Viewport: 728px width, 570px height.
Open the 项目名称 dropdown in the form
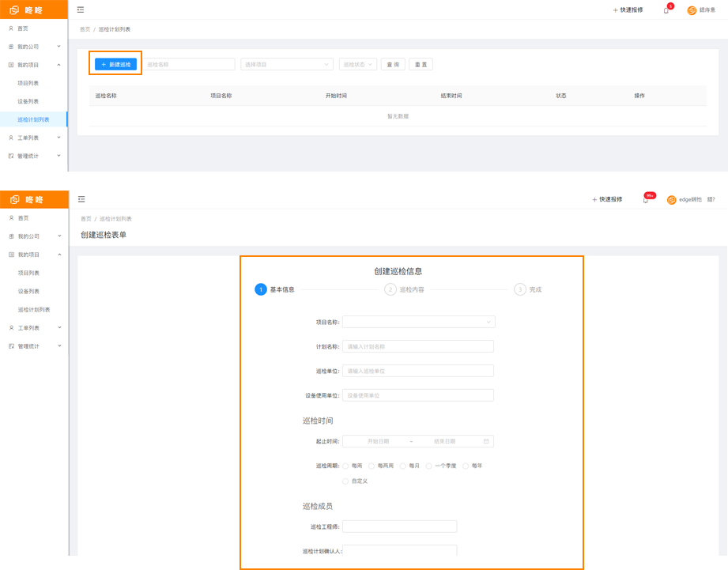click(418, 322)
